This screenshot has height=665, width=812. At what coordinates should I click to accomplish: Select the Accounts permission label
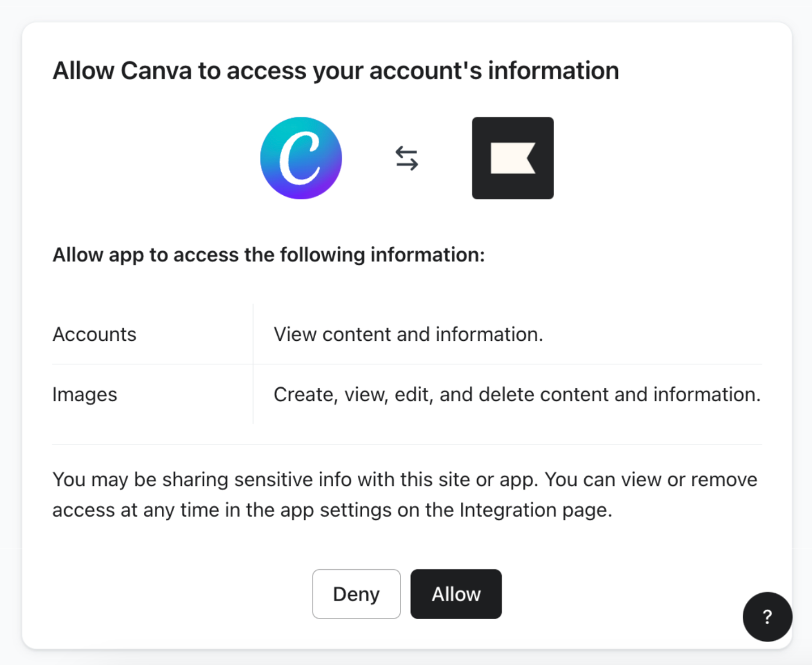tap(95, 334)
